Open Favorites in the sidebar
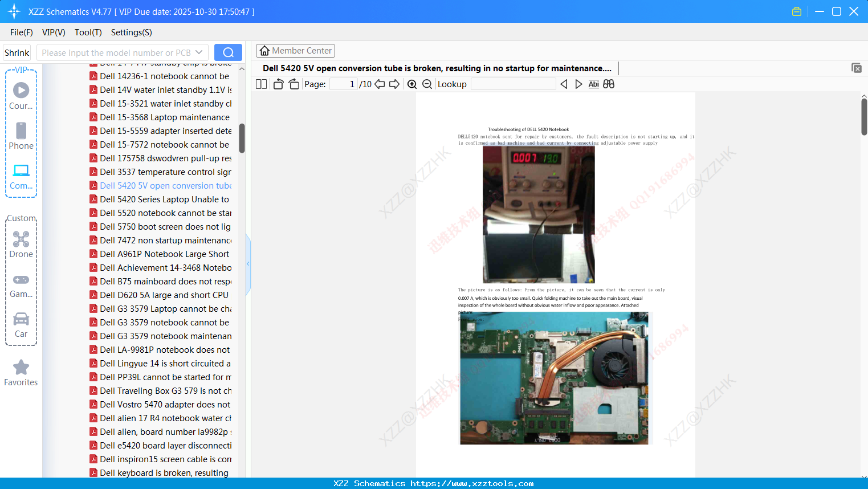The height and width of the screenshot is (489, 868). [21, 373]
